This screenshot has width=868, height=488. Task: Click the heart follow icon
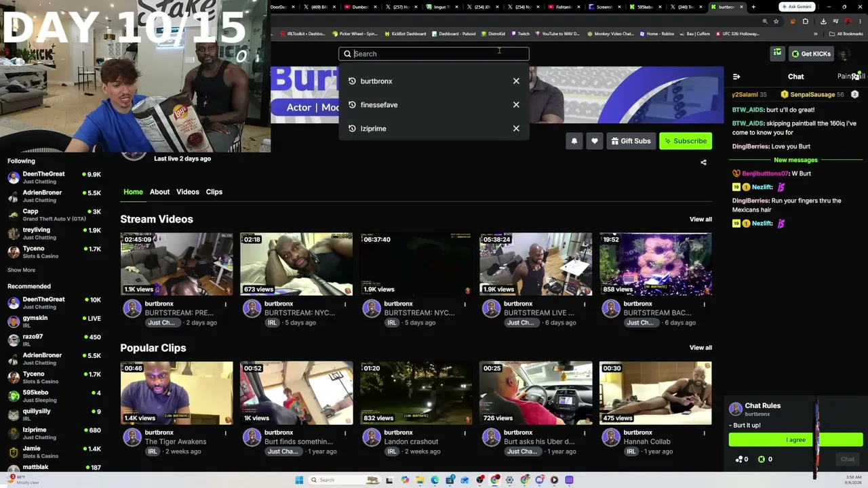(x=595, y=141)
